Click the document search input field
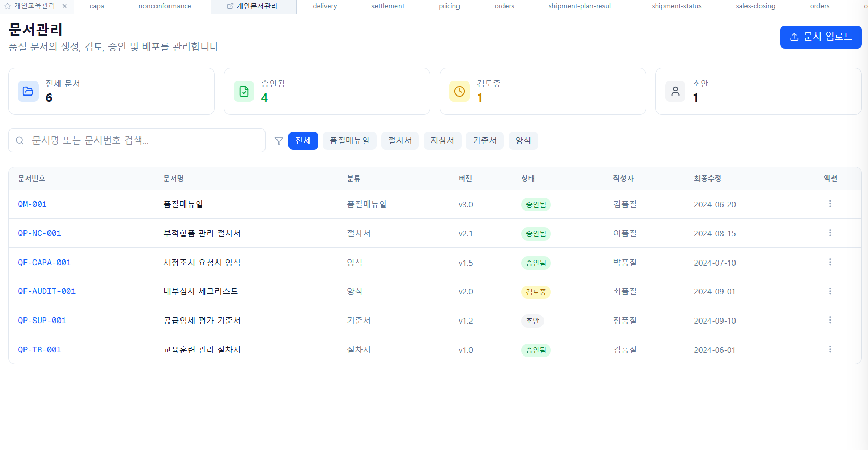 (x=141, y=140)
